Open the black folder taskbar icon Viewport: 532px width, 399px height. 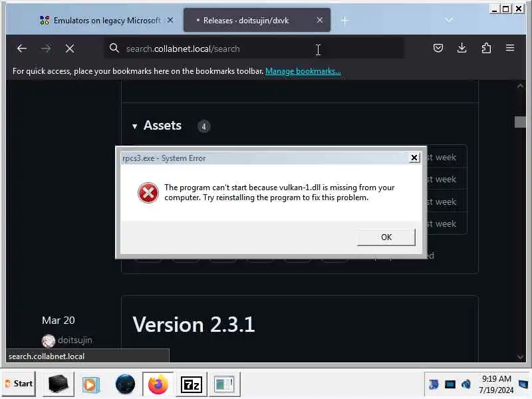(x=59, y=384)
